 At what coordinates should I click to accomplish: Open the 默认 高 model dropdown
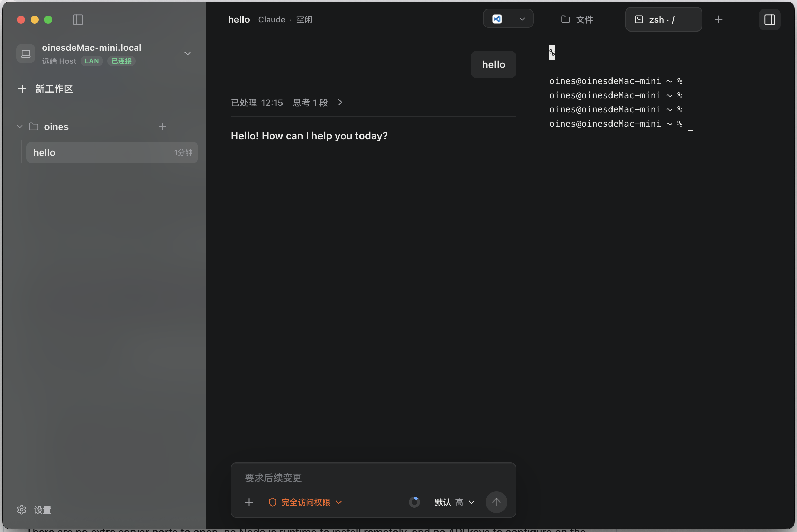tap(454, 502)
